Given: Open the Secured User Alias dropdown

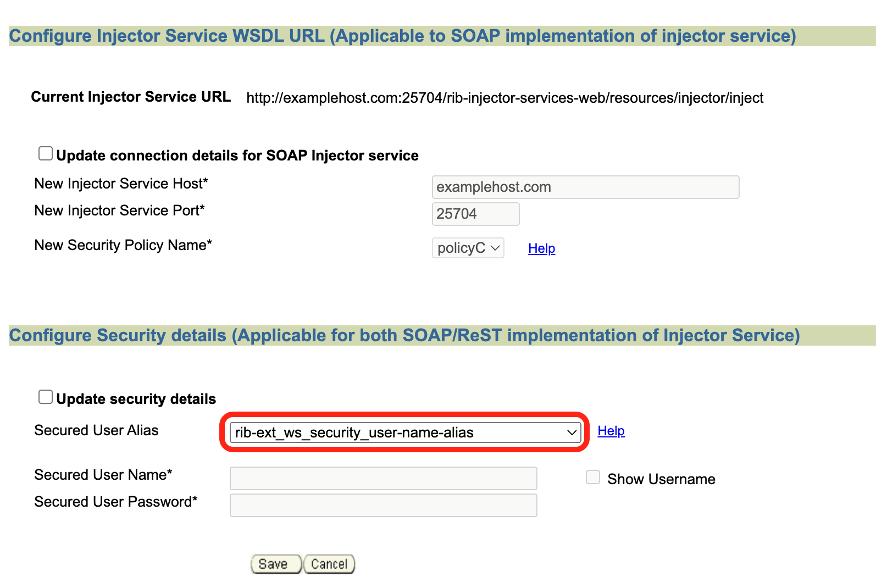Looking at the screenshot, I should pos(405,432).
